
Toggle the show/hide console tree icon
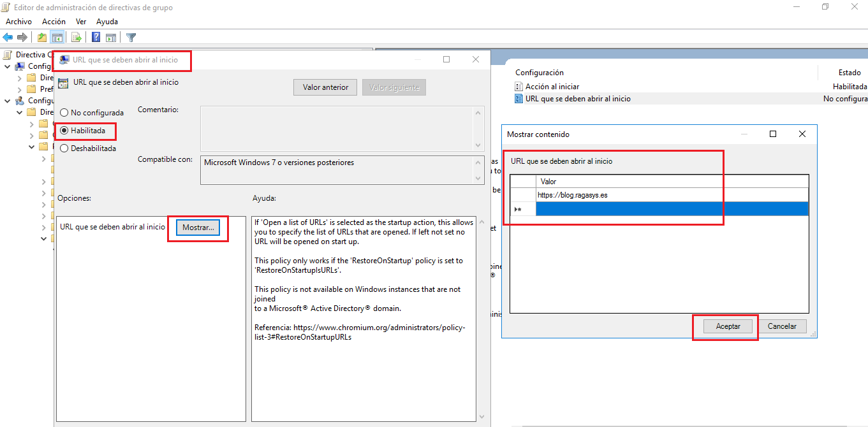coord(57,37)
